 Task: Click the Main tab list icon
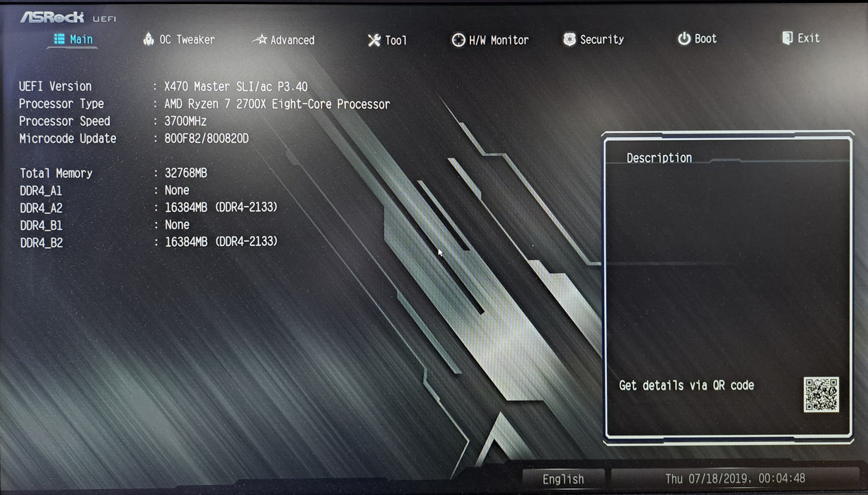[x=59, y=39]
